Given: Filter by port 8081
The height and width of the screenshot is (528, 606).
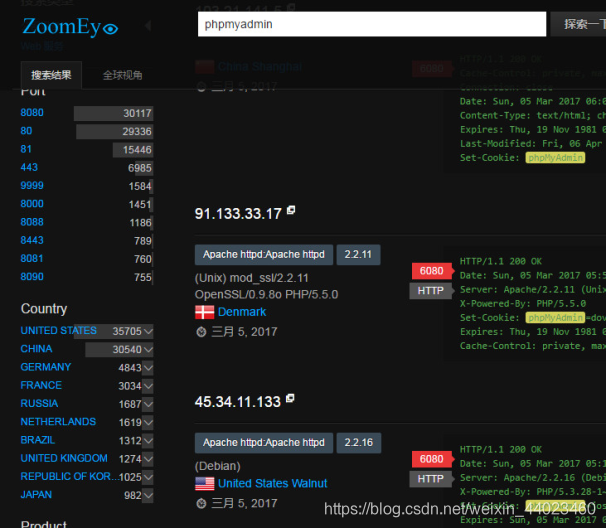Looking at the screenshot, I should (x=32, y=258).
